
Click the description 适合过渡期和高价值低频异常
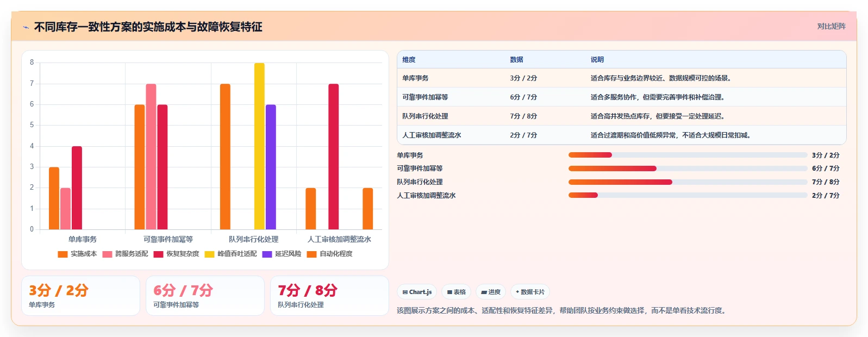(x=671, y=135)
